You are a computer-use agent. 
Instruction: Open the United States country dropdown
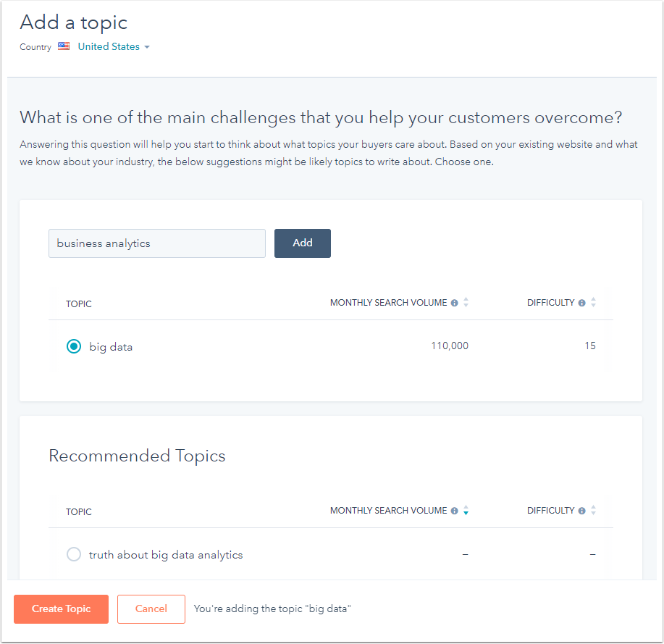tap(114, 47)
